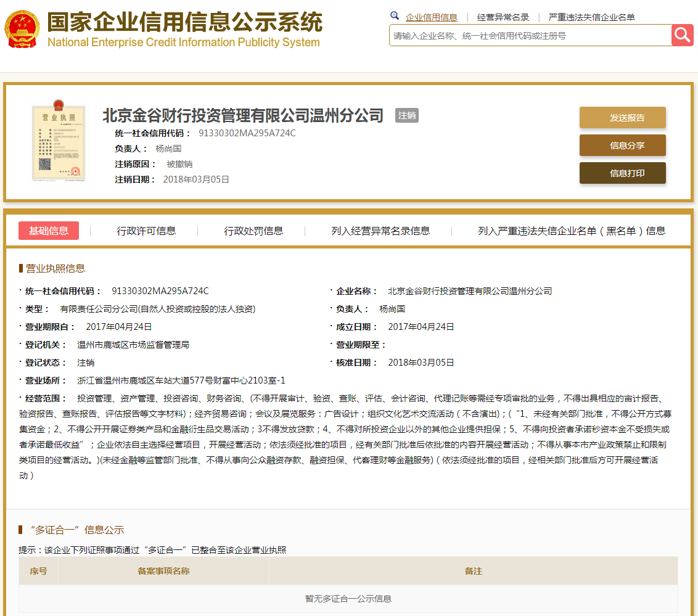Open the 行政处罚信息 tab

[253, 231]
